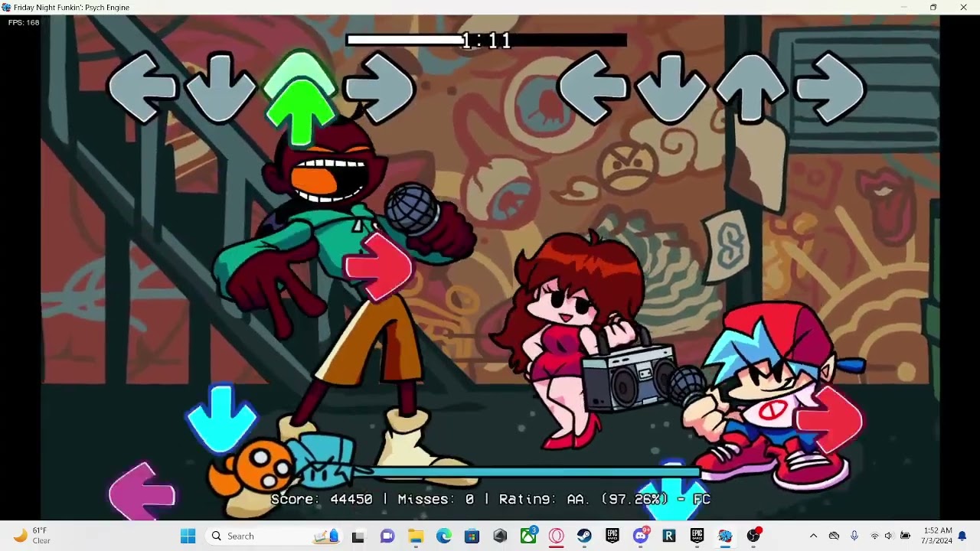980x551 pixels.
Task: Open Rockstar Games Launcher from taskbar
Action: (x=668, y=536)
